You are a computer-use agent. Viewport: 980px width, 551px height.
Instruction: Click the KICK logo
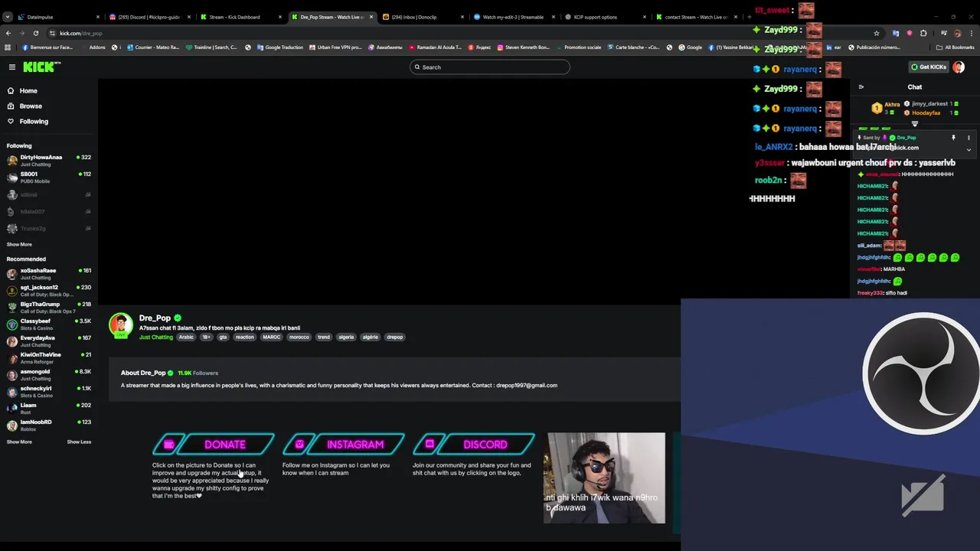click(41, 67)
